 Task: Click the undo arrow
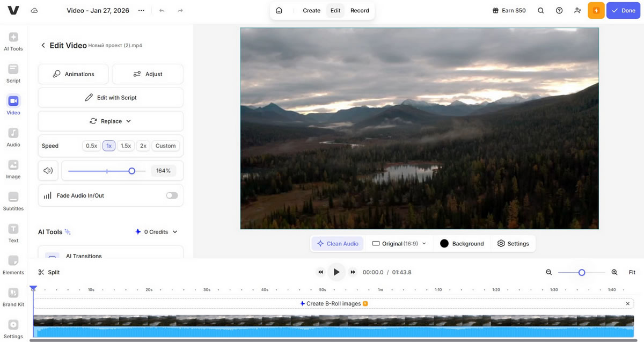coord(162,11)
